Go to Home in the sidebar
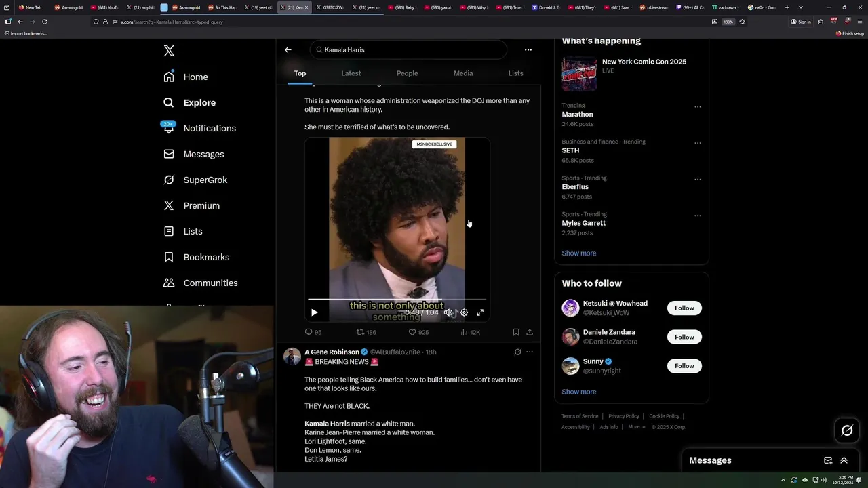The width and height of the screenshot is (868, 488). 186,77
